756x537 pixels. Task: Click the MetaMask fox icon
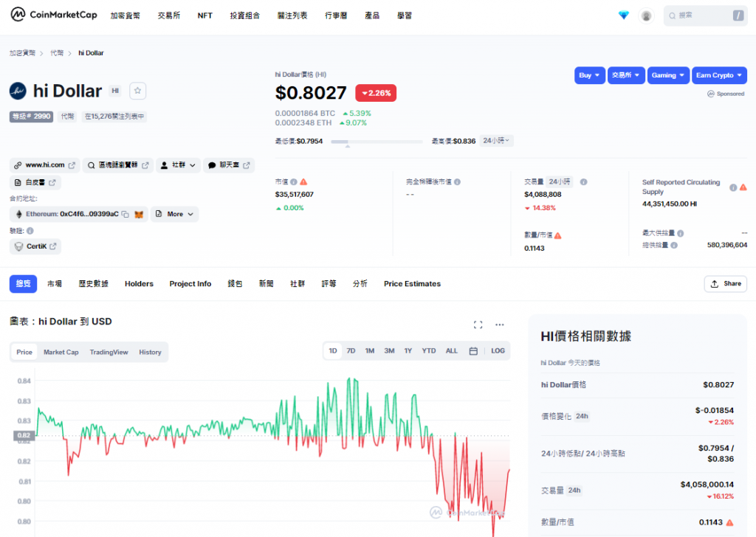(139, 214)
